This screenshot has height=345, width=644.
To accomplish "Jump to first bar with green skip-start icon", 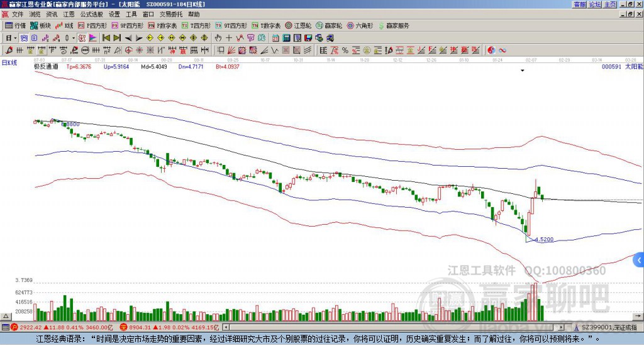I will tap(106, 38).
